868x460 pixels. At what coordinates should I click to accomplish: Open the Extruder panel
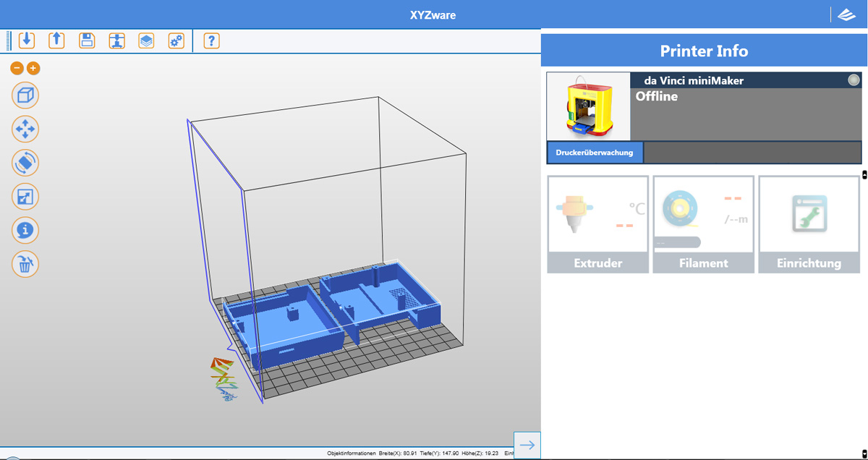click(x=598, y=223)
